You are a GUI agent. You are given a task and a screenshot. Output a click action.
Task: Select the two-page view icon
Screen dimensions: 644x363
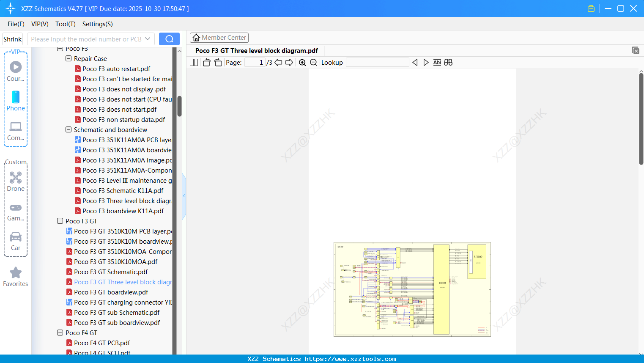[194, 62]
